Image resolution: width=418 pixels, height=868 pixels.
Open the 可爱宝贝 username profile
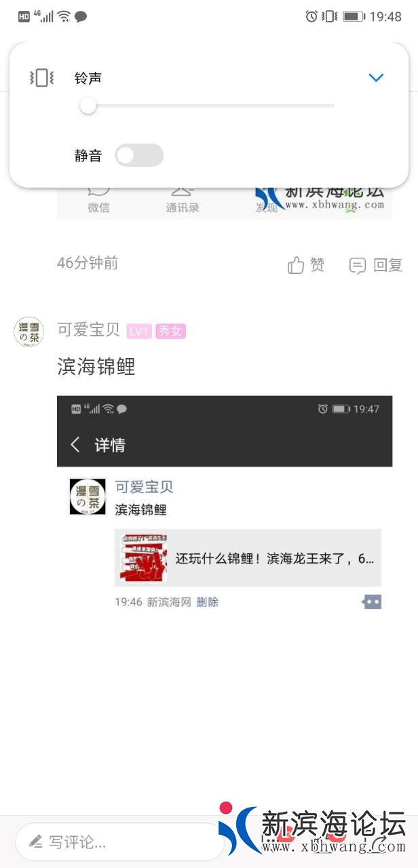click(x=88, y=330)
